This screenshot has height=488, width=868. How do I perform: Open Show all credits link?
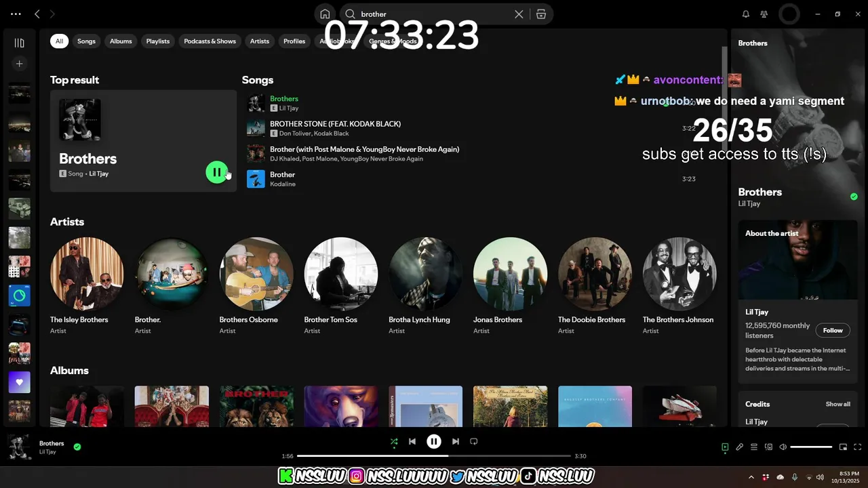[837, 404]
